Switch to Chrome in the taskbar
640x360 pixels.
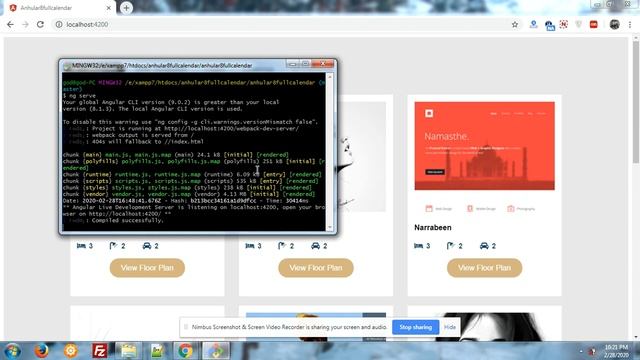tap(185, 351)
